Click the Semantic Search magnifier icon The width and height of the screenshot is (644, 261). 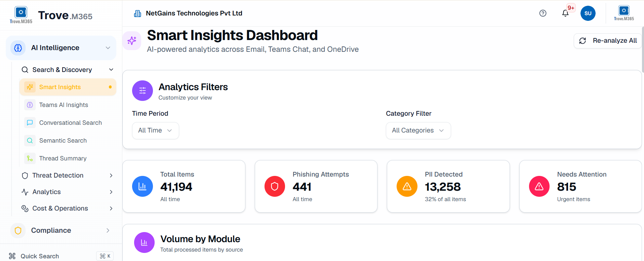coord(30,141)
